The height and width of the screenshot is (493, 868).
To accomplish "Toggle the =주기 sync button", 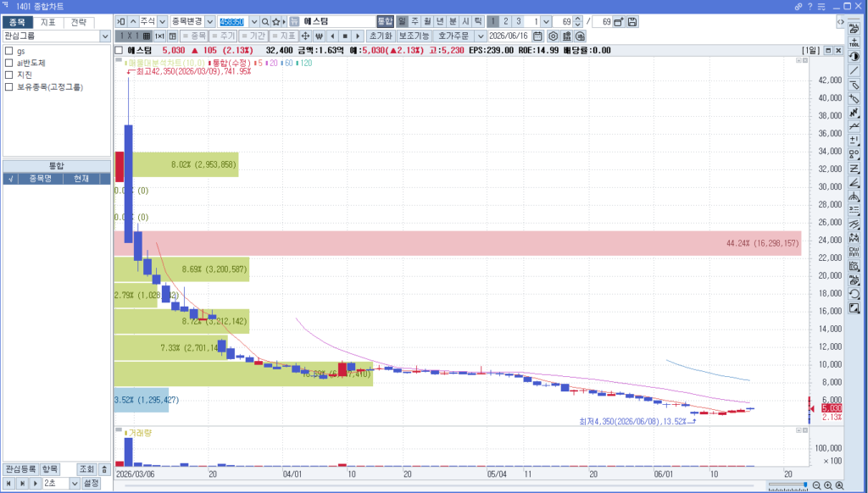I will point(223,36).
